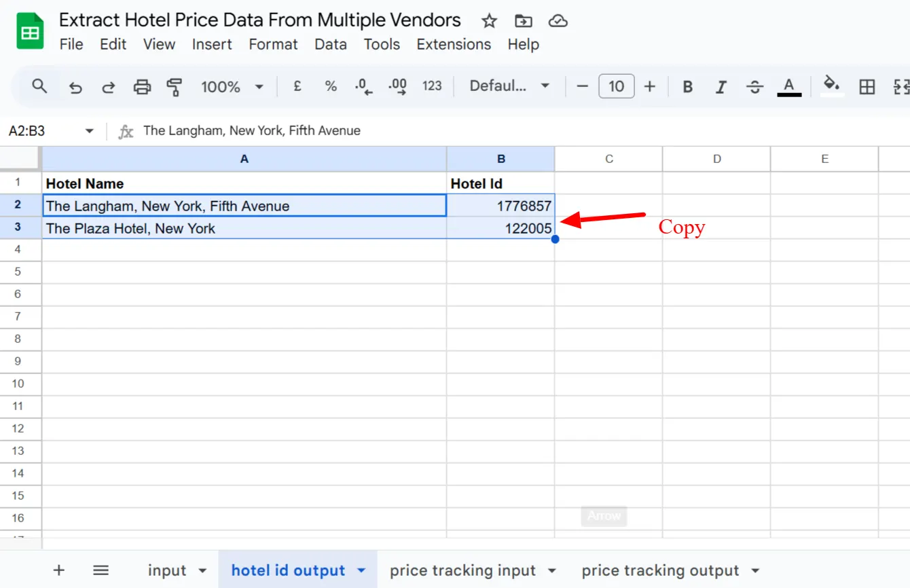
Task: Click the move to folder icon
Action: pyautogui.click(x=524, y=21)
